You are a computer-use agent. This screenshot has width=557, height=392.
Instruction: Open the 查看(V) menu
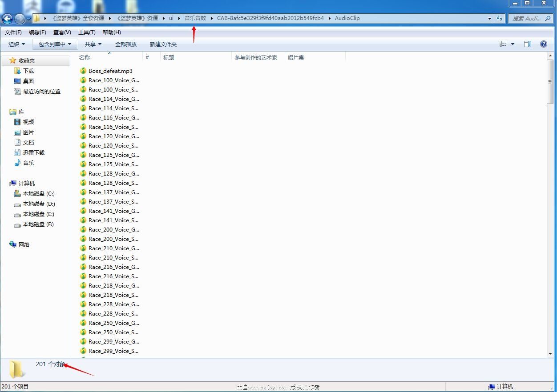pos(62,32)
